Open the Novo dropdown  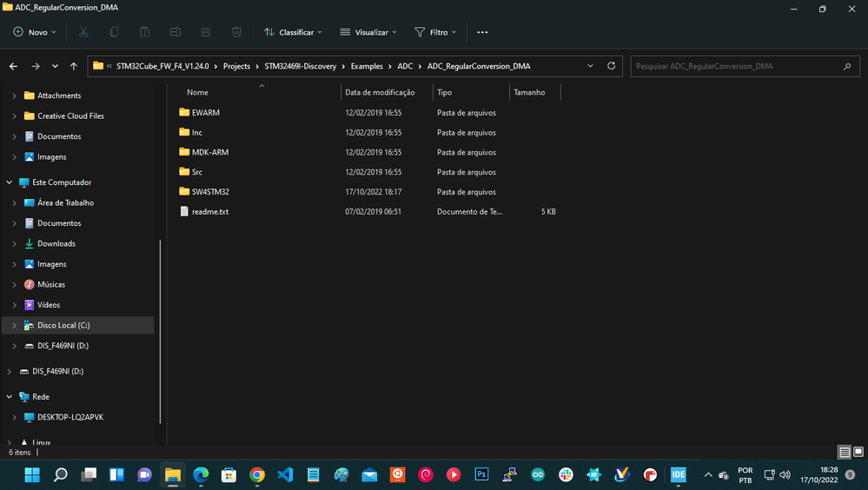point(35,32)
